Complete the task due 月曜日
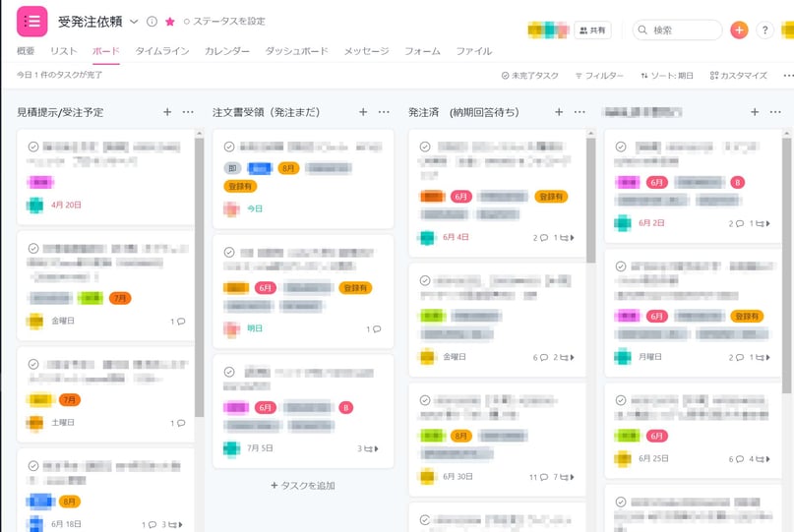Image resolution: width=794 pixels, height=532 pixels. pyautogui.click(x=621, y=266)
